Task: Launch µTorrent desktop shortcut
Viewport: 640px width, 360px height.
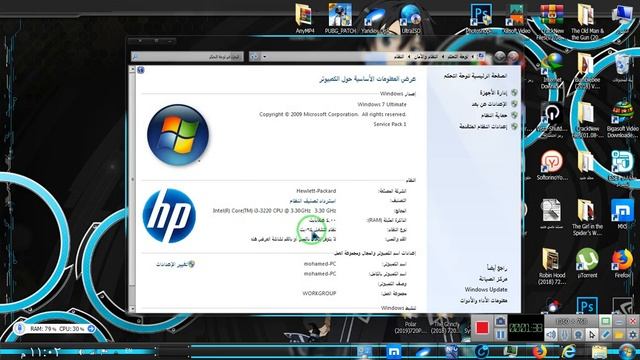Action: point(587,264)
